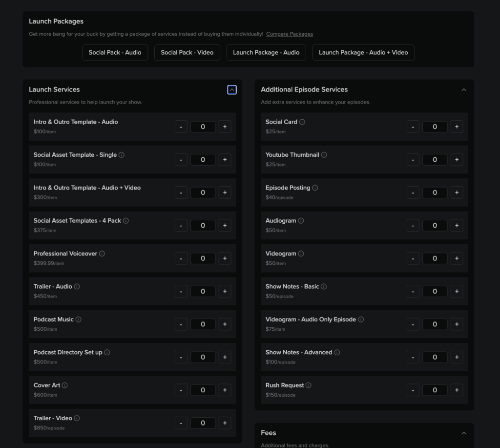This screenshot has height=448, width=500.
Task: Collapse the Launch Services section
Action: pos(232,90)
